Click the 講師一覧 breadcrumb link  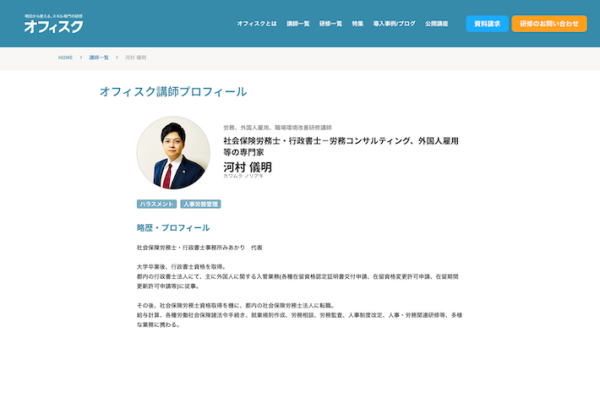(x=99, y=57)
